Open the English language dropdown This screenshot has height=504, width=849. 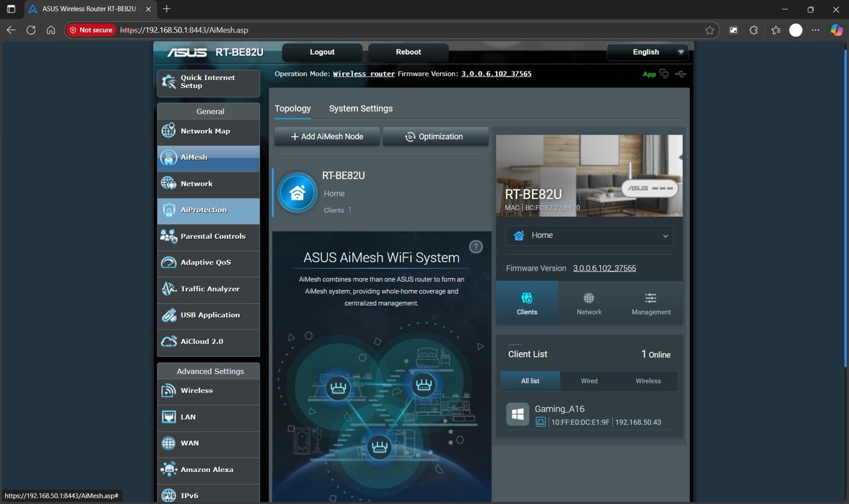(x=647, y=52)
